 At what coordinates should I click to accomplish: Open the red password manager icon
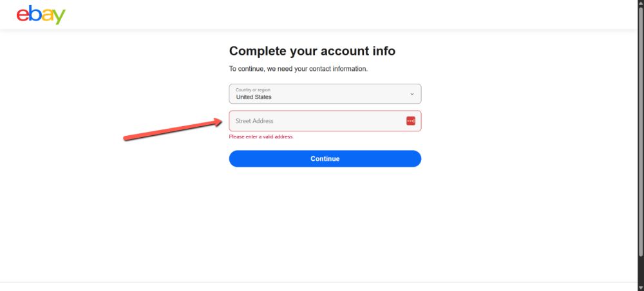tap(411, 121)
